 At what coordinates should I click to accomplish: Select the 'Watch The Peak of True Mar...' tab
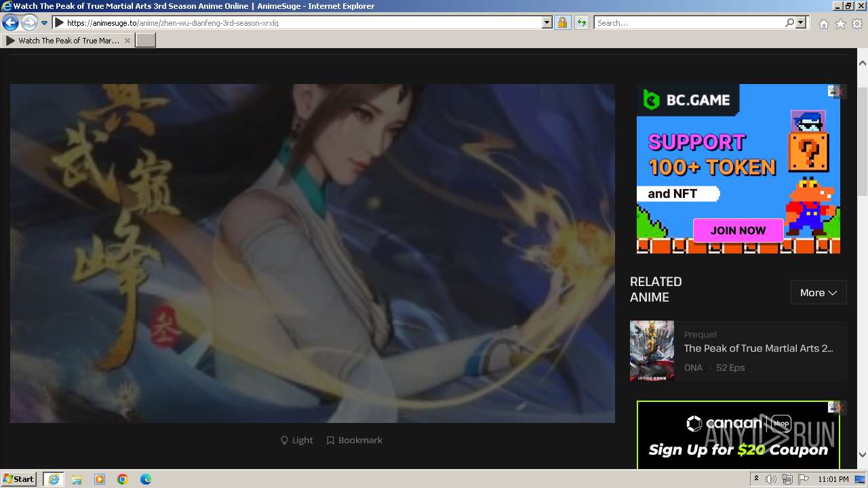[68, 41]
